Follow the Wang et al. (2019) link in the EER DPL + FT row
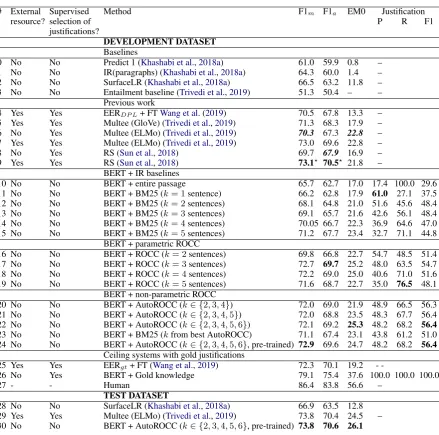 193,113
